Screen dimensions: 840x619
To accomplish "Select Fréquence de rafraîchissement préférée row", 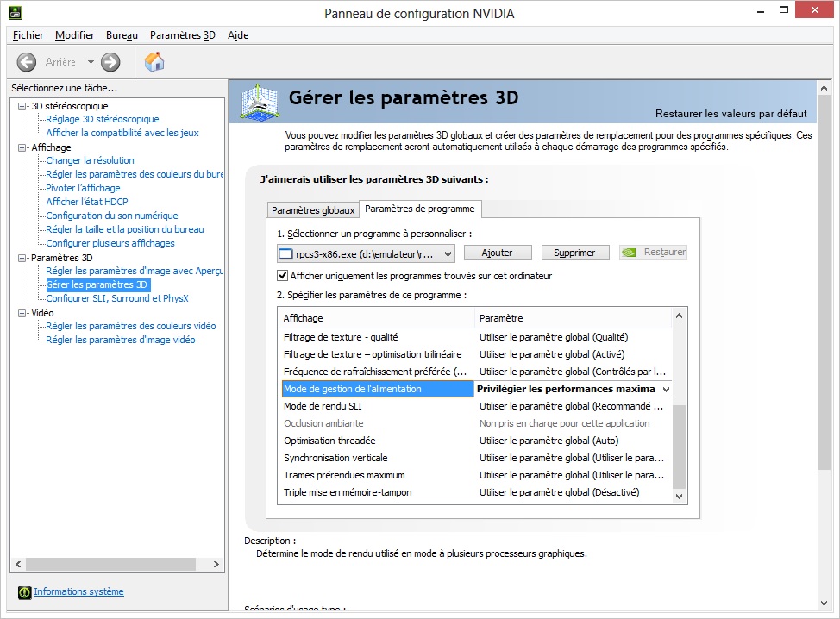I will [476, 372].
